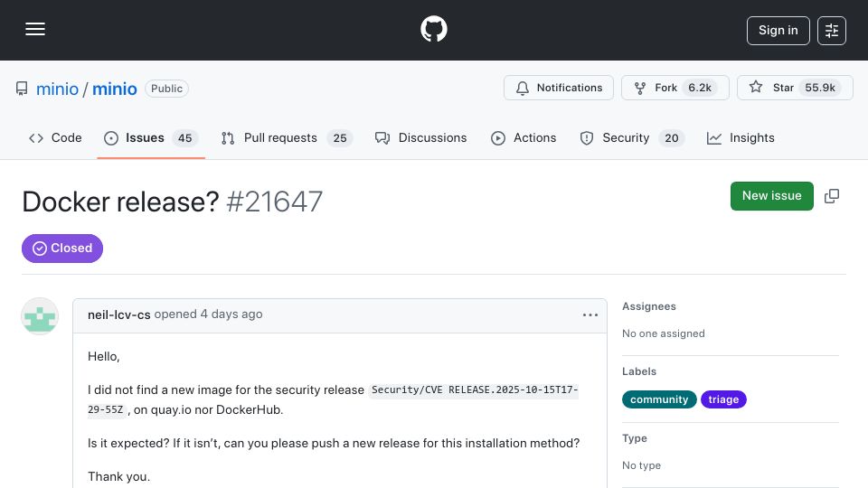868x488 pixels.
Task: Open the minio repository name link
Action: point(115,89)
